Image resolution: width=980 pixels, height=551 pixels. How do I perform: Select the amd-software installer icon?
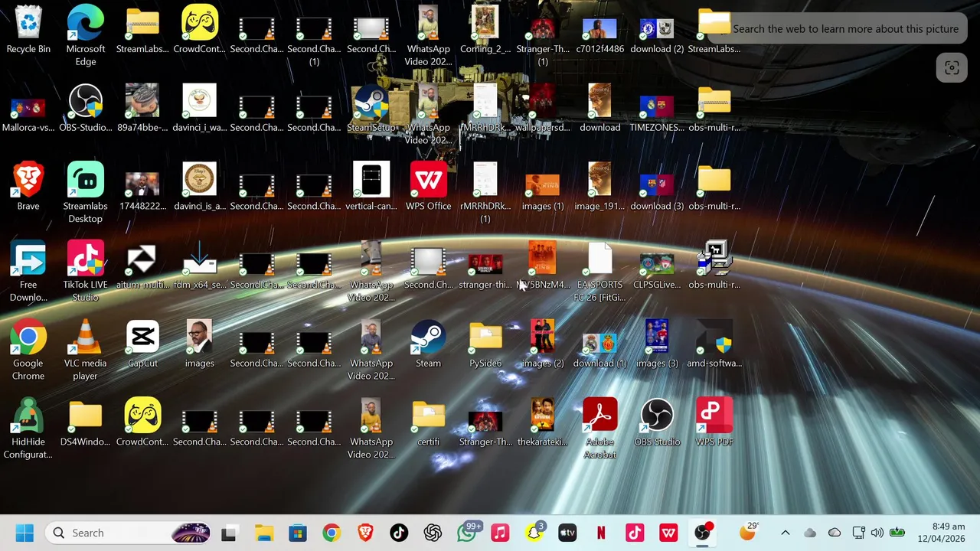coord(714,344)
